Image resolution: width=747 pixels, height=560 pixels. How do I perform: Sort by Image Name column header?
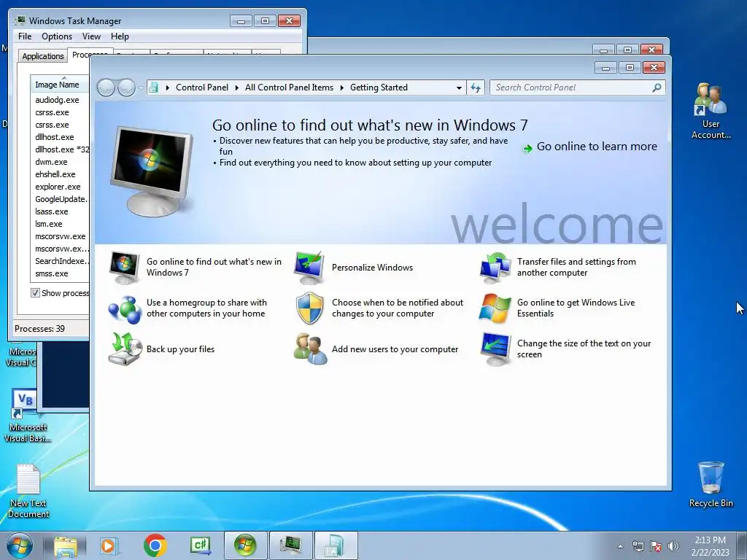[x=60, y=85]
